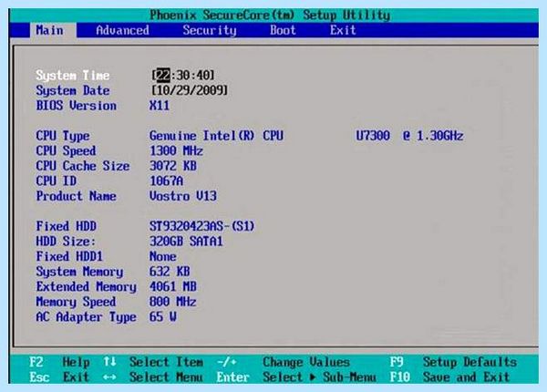This screenshot has width=547, height=392.
Task: Click the CPU Speed label
Action: (66, 151)
